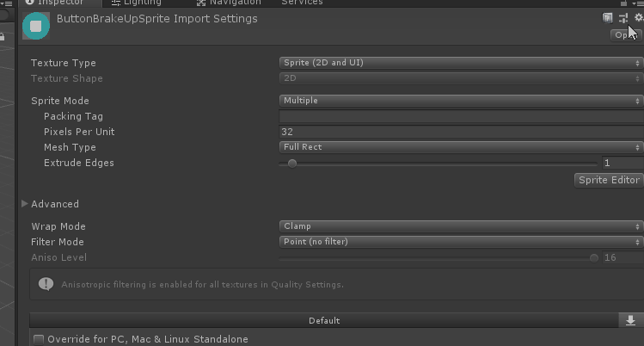Switch to the Lighting tab
This screenshot has width=644, height=346.
(137, 3)
